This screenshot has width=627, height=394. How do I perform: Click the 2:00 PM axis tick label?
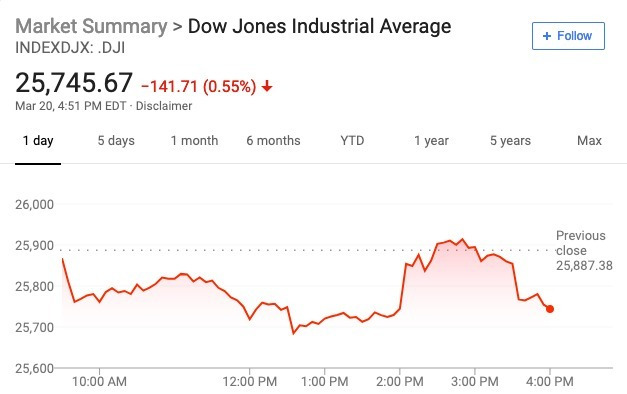399,381
